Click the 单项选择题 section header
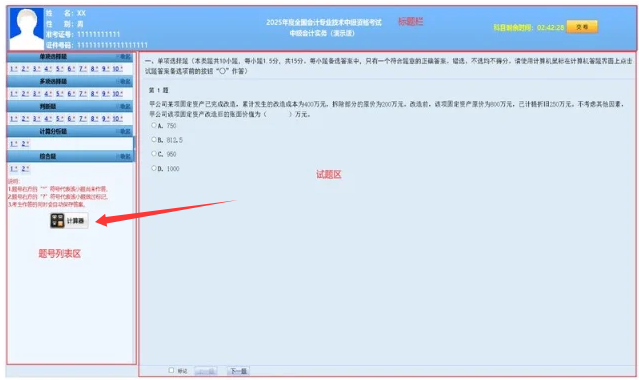This screenshot has height=380, width=639. (70, 57)
